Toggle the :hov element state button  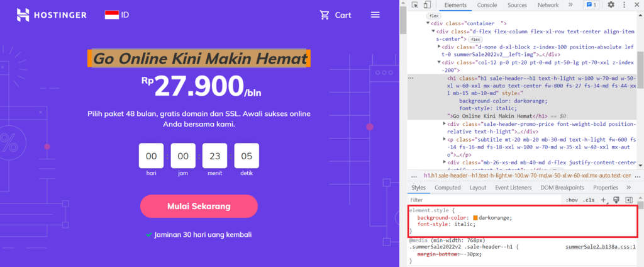572,200
